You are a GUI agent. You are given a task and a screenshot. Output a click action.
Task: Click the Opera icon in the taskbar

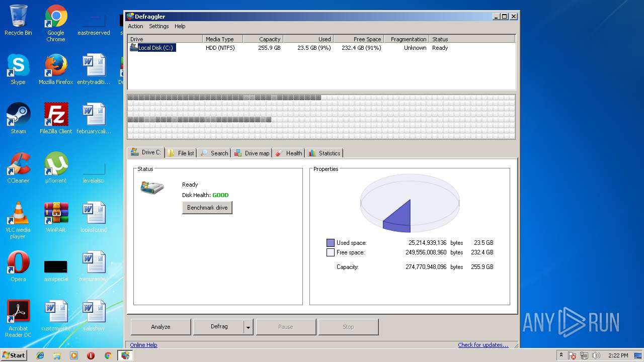point(91,355)
